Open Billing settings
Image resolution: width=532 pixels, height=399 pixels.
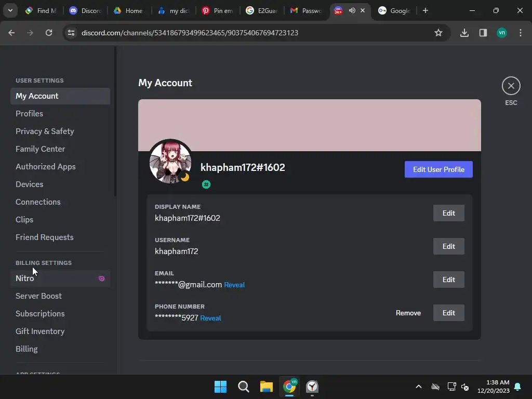click(x=60, y=349)
